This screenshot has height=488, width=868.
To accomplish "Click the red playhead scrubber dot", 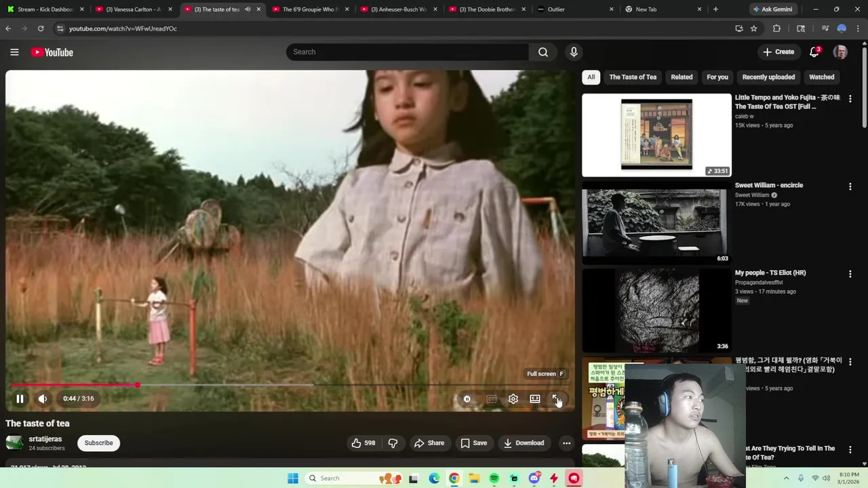I will 137,384.
